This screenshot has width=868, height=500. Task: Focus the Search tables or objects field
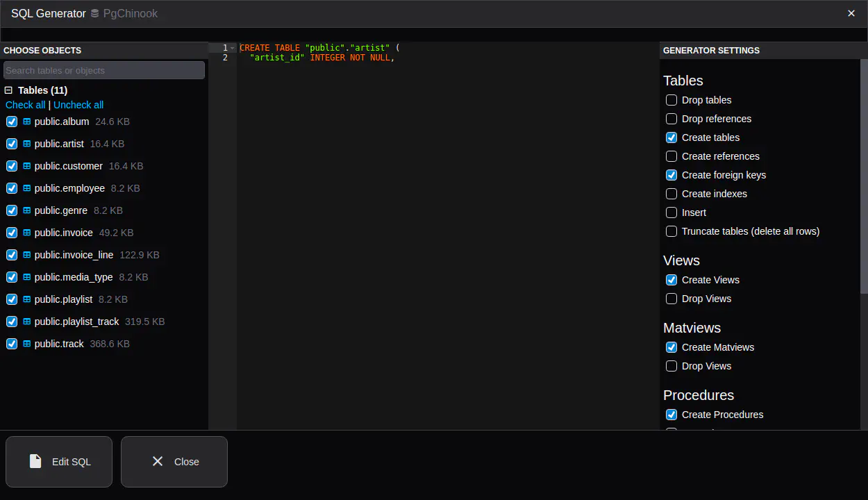[104, 70]
